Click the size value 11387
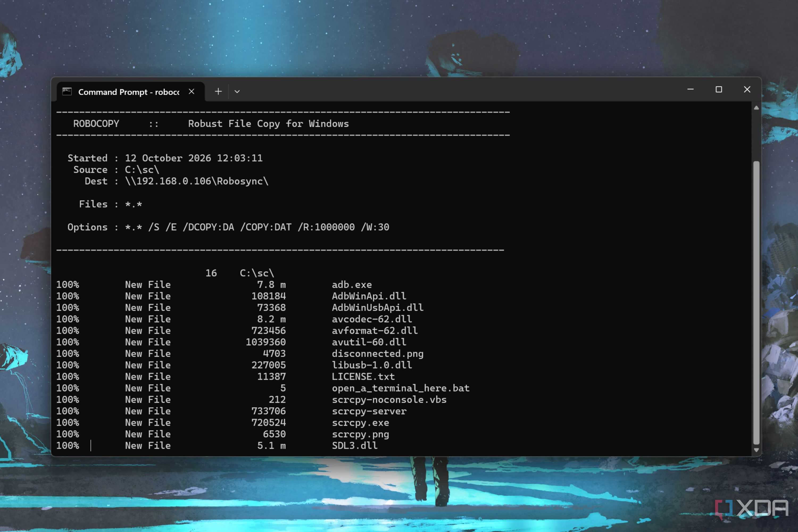Image resolution: width=798 pixels, height=532 pixels. click(271, 377)
